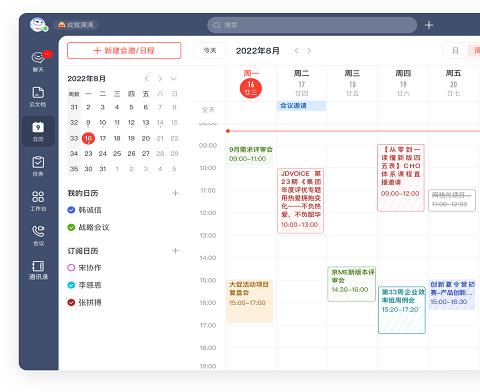Click the 今天 today button
The height and width of the screenshot is (392, 480).
[x=210, y=51]
